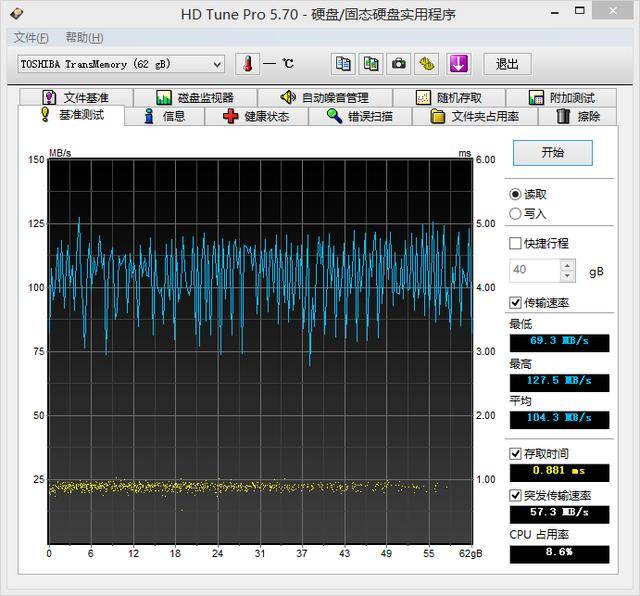Minimize the HD Tune Pro window
This screenshot has width=640, height=596.
pos(555,13)
